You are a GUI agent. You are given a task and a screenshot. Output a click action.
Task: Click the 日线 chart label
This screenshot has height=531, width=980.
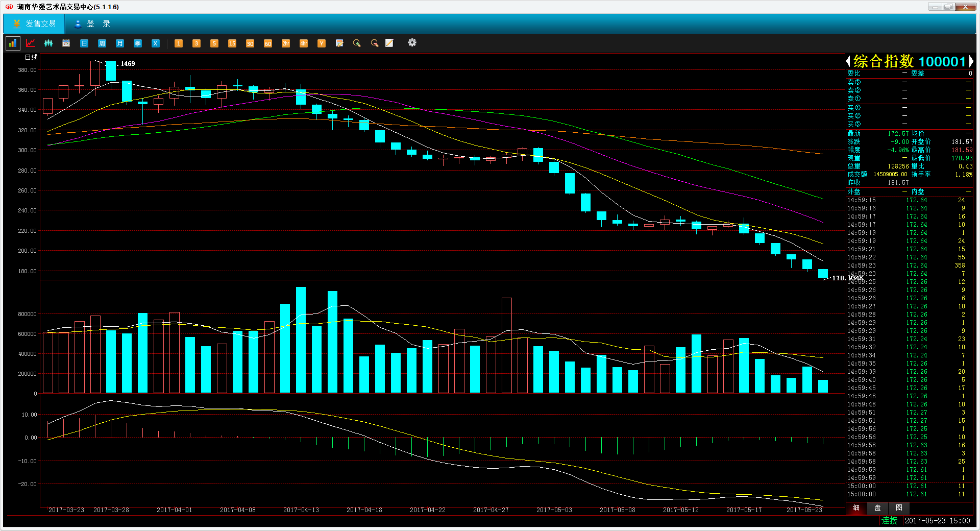pos(31,58)
